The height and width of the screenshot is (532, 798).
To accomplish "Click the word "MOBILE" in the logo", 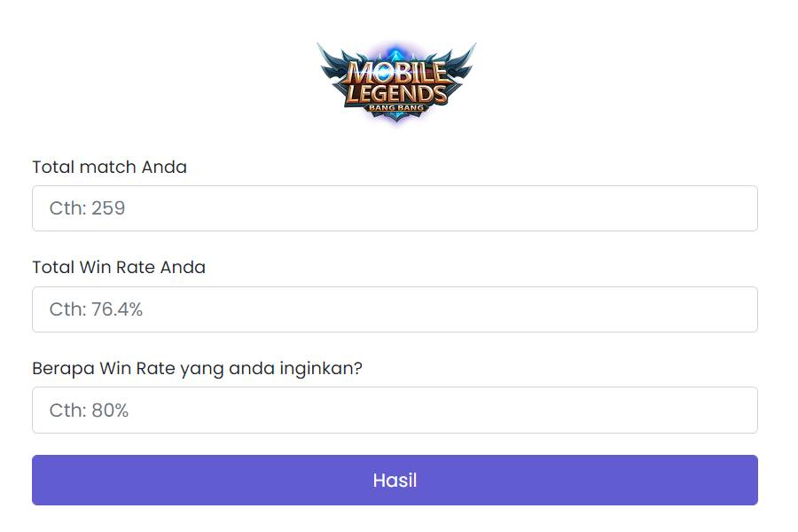I will 397,73.
